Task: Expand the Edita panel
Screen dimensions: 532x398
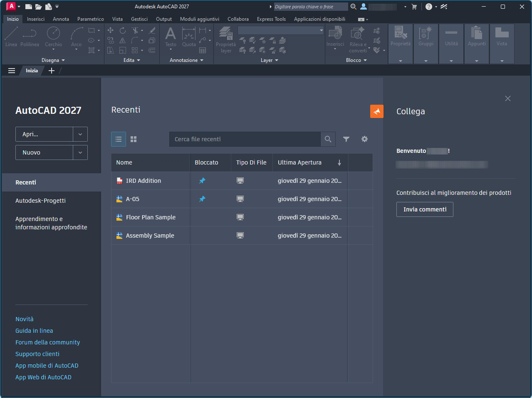Action: (132, 60)
